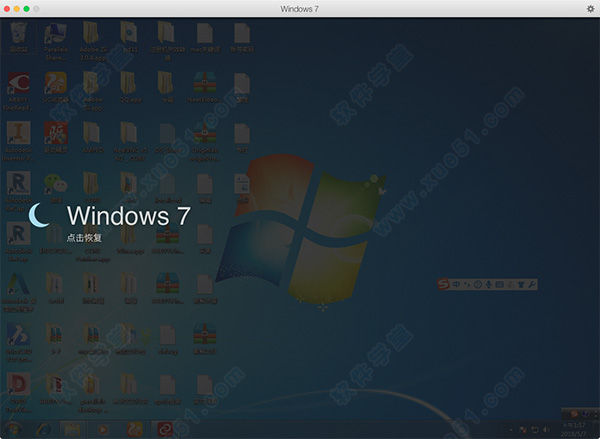Toggle Chinese/English mode "中" on Sogou bar
The height and width of the screenshot is (439, 600).
(456, 284)
